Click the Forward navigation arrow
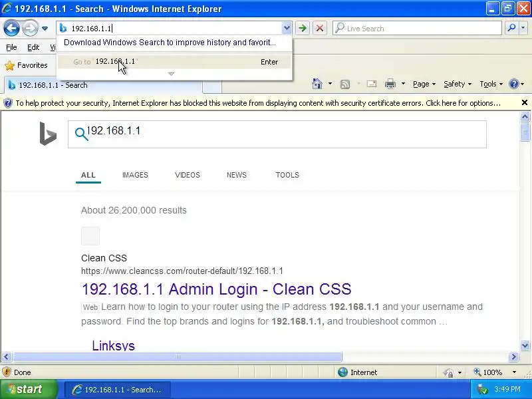The height and width of the screenshot is (399, 532). (x=30, y=28)
